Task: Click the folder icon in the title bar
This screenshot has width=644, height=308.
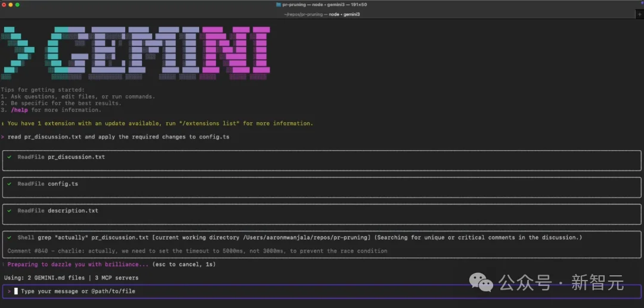Action: tap(278, 4)
